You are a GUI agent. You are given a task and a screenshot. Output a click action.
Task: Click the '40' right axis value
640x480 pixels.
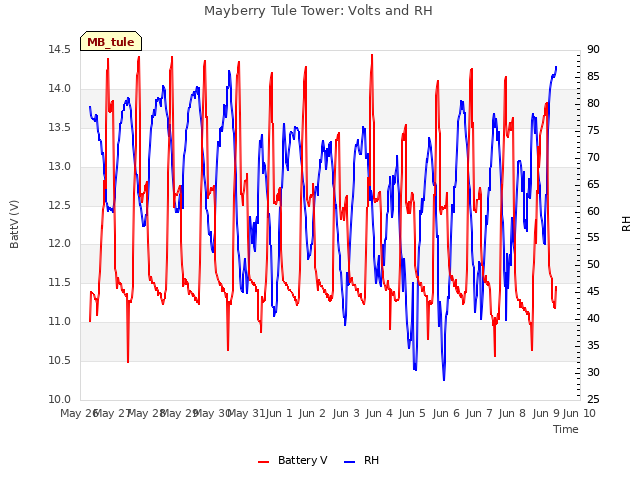(593, 318)
